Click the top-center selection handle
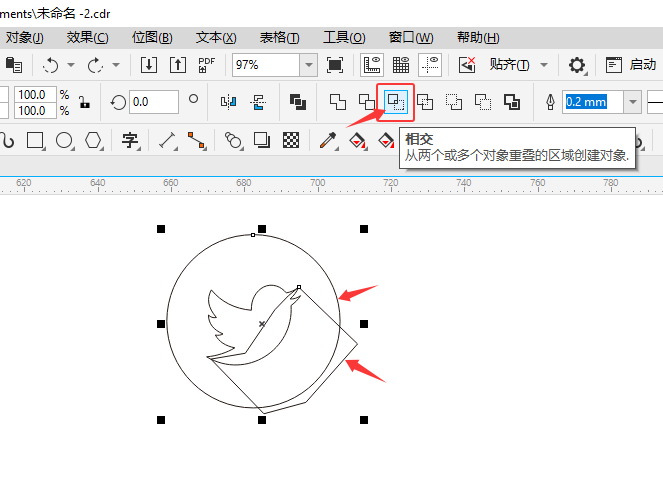The image size is (663, 501). [262, 229]
